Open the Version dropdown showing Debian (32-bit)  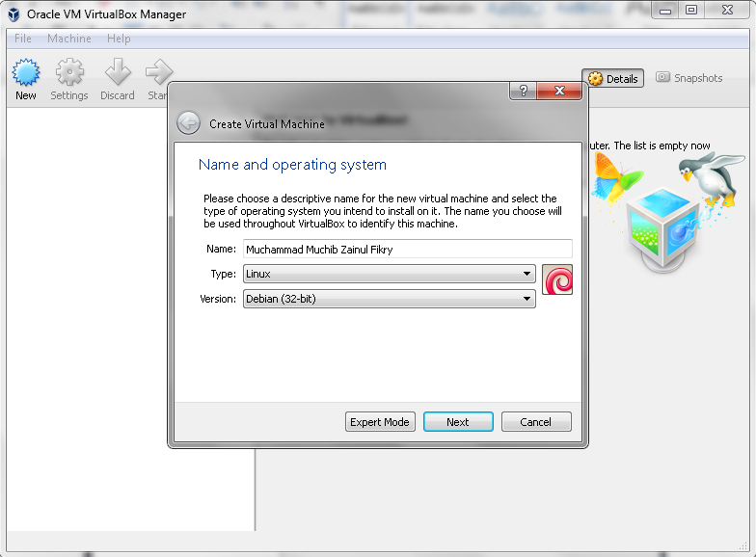tap(390, 299)
